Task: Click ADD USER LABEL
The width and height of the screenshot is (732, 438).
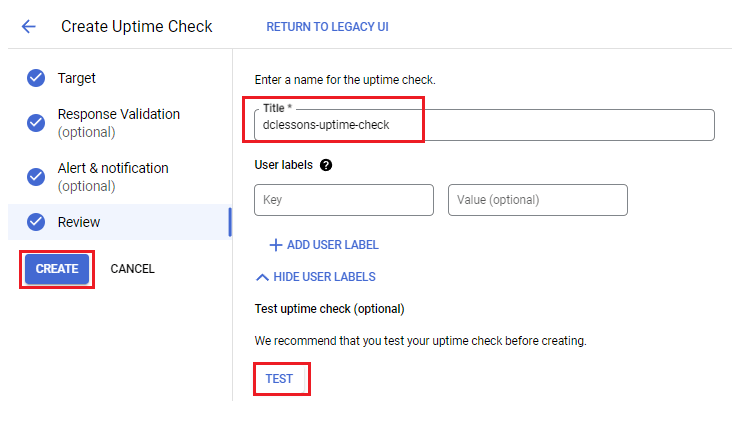Action: (x=324, y=245)
